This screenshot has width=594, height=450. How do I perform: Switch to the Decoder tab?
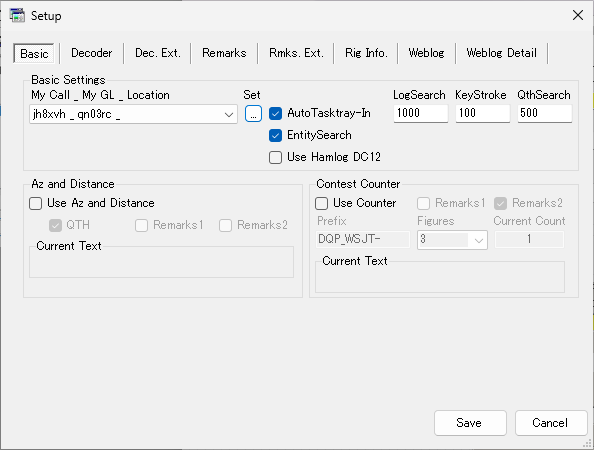tap(92, 53)
